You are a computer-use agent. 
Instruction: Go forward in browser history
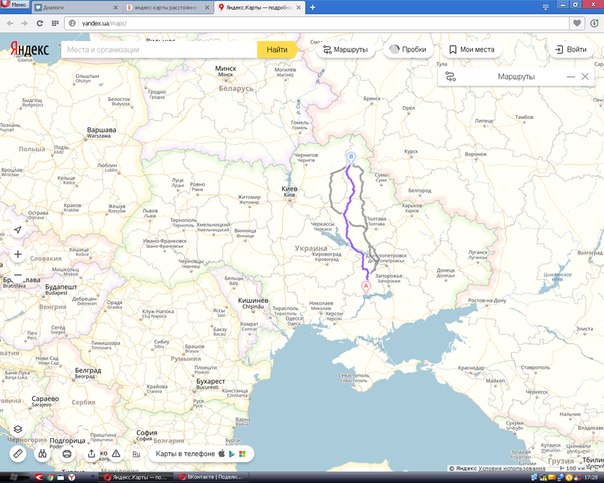pyautogui.click(x=24, y=23)
